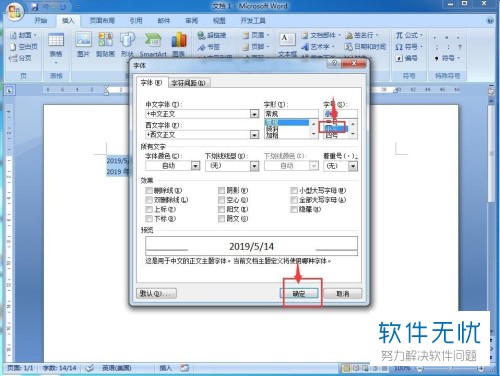Select 四号 in the font size list
Image resolution: width=500 pixels, height=376 pixels.
coord(331,135)
